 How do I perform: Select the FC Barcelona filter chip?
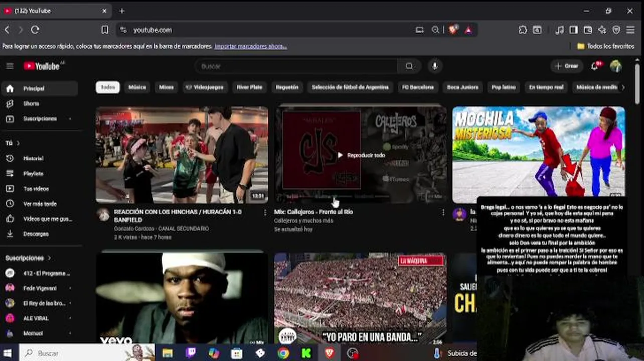pos(418,87)
